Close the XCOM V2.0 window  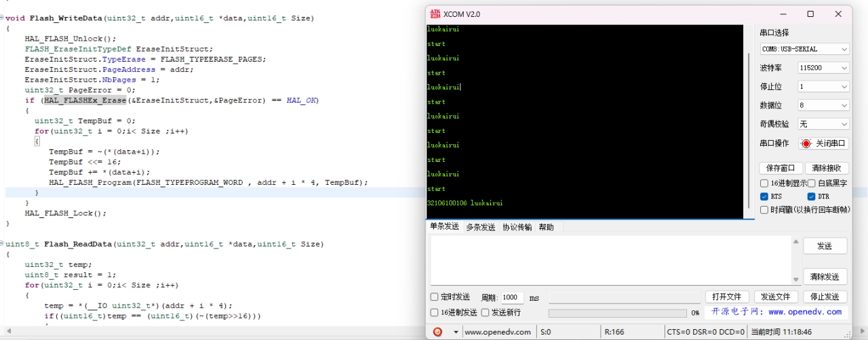[838, 14]
